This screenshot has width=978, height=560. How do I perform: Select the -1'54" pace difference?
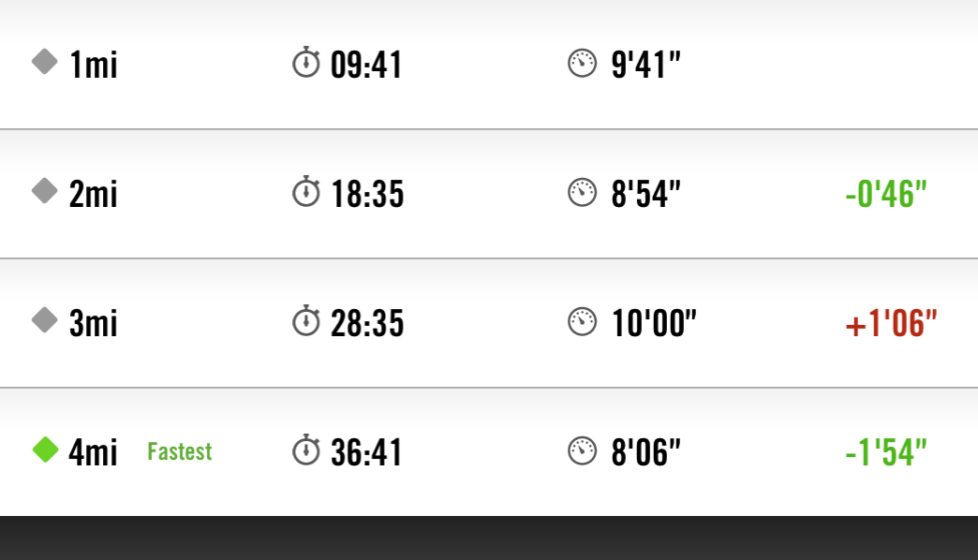point(886,452)
